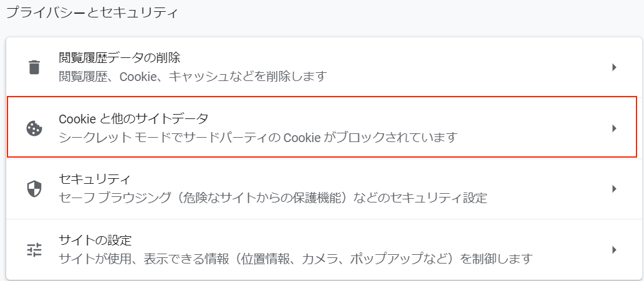Click the プライバシーとセキュリティ heading

pyautogui.click(x=93, y=12)
